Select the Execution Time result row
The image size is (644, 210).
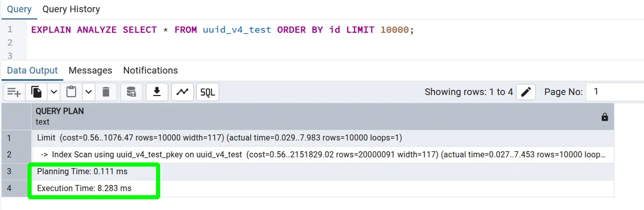coord(84,189)
